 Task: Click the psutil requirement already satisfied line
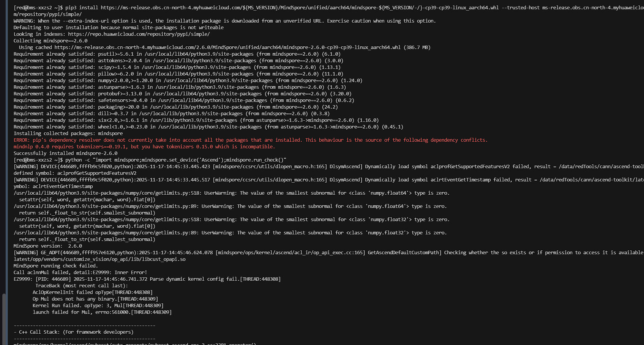tap(177, 54)
